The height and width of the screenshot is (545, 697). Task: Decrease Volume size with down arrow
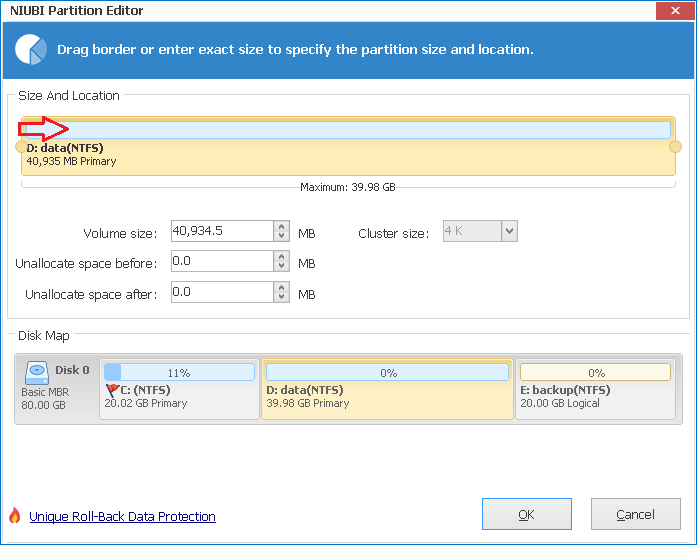click(x=281, y=236)
